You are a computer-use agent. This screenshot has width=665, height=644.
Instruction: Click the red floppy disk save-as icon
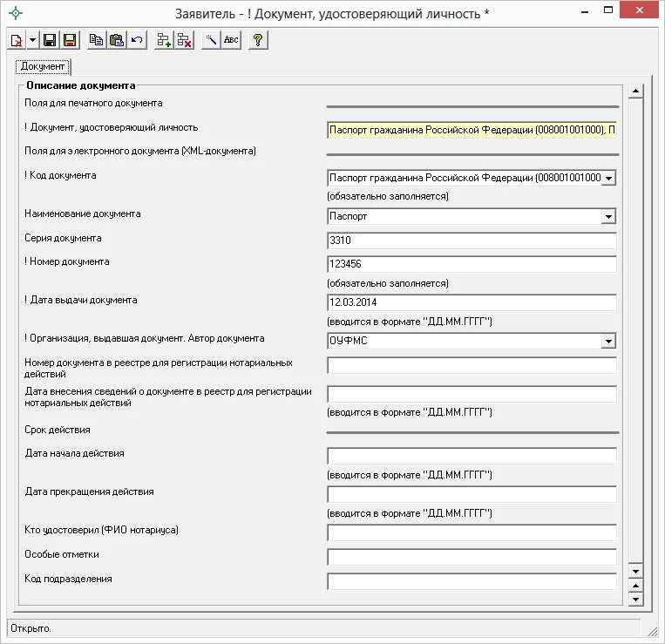point(70,40)
